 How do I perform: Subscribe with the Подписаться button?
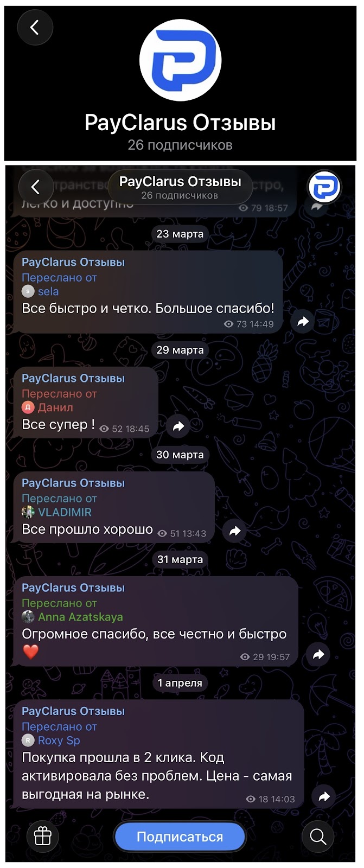(180, 837)
